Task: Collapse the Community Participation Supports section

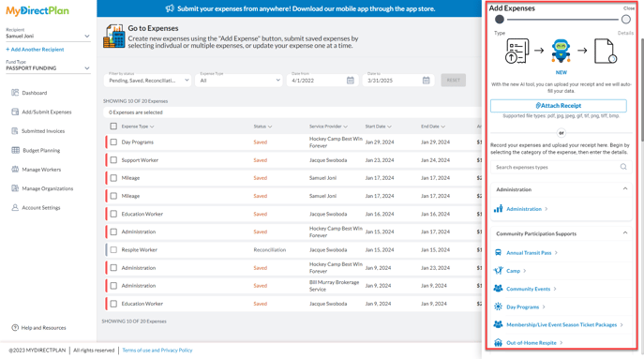Action: [x=625, y=232]
